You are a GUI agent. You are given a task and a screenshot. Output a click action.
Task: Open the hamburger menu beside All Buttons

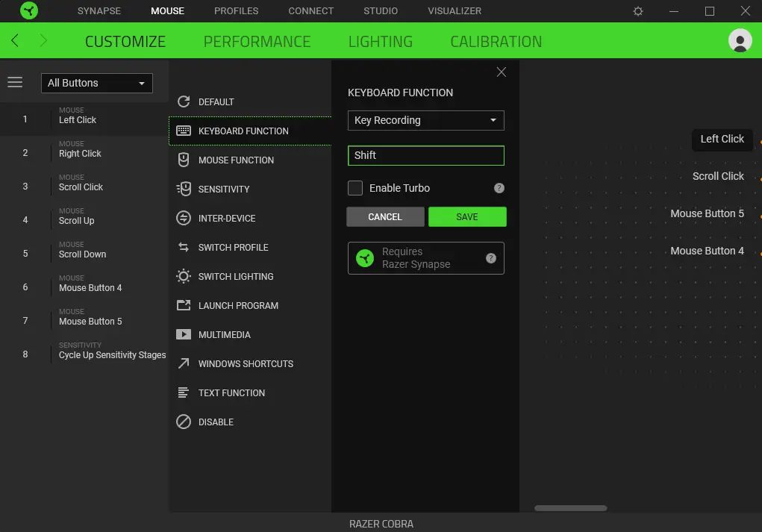[15, 82]
